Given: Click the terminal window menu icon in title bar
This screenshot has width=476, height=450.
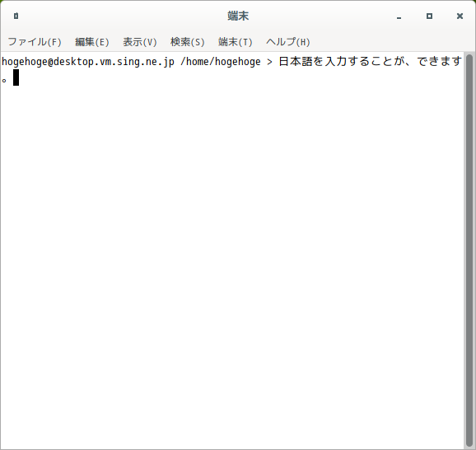Looking at the screenshot, I should [16, 16].
